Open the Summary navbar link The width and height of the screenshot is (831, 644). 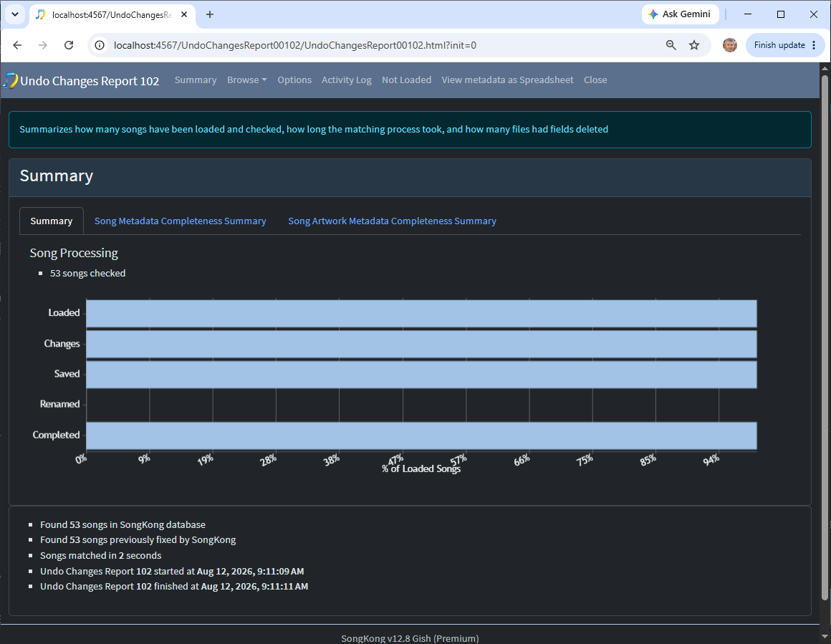click(196, 80)
